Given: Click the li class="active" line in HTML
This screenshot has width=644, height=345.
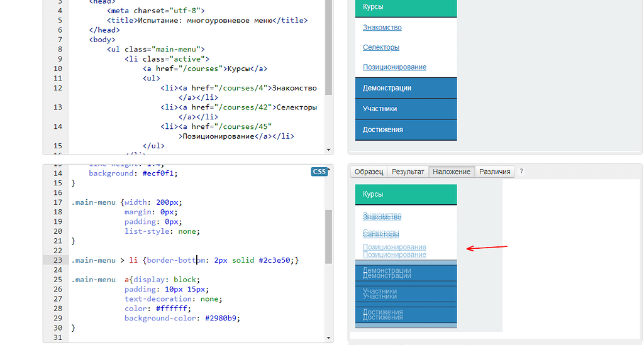Looking at the screenshot, I should tap(167, 59).
